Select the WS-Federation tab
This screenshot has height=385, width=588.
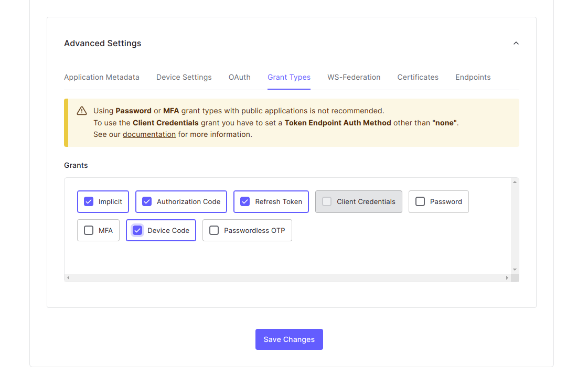click(354, 77)
